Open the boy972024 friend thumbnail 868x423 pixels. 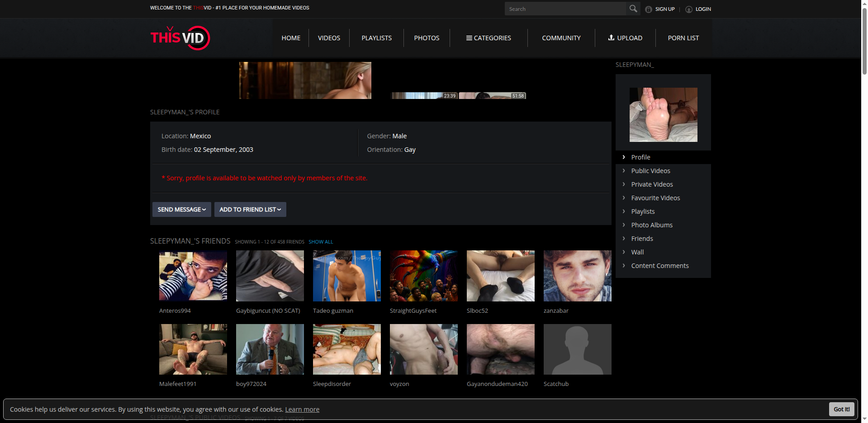click(x=270, y=349)
